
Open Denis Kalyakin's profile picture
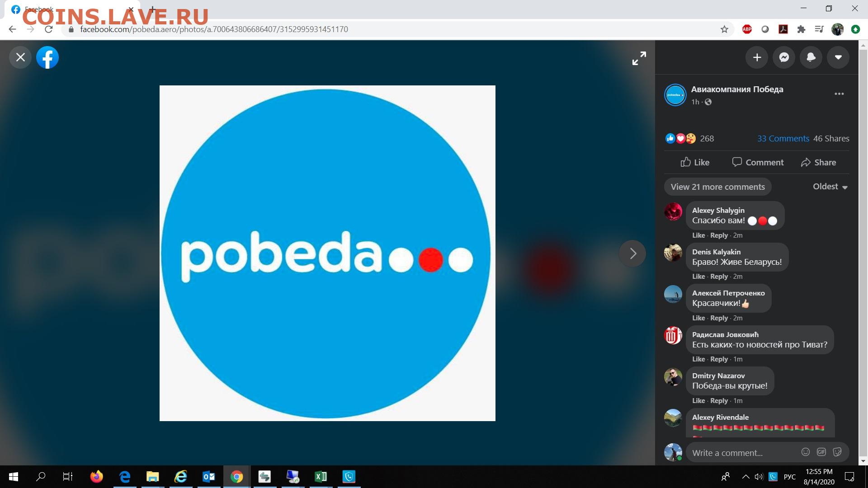[x=673, y=252]
